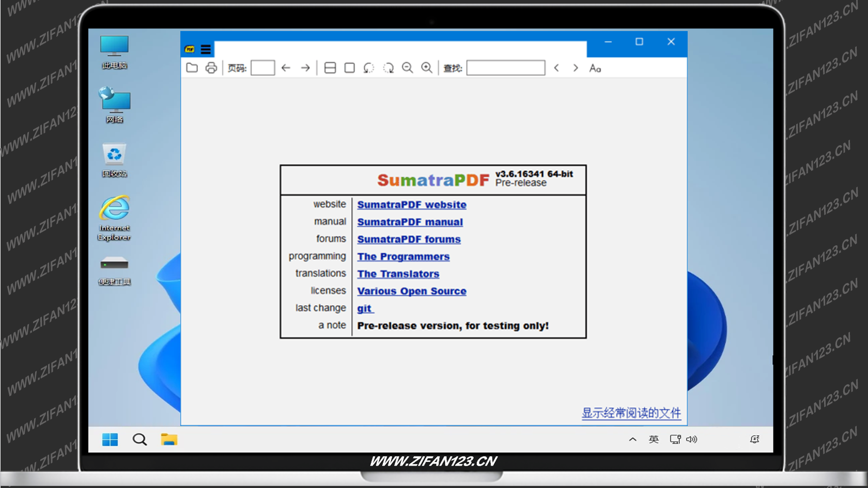This screenshot has width=868, height=488.
Task: Open Various Open Source licenses link
Action: click(x=412, y=291)
